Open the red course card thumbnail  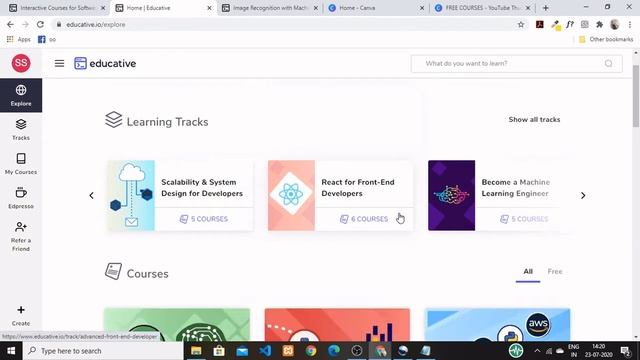[x=337, y=325]
